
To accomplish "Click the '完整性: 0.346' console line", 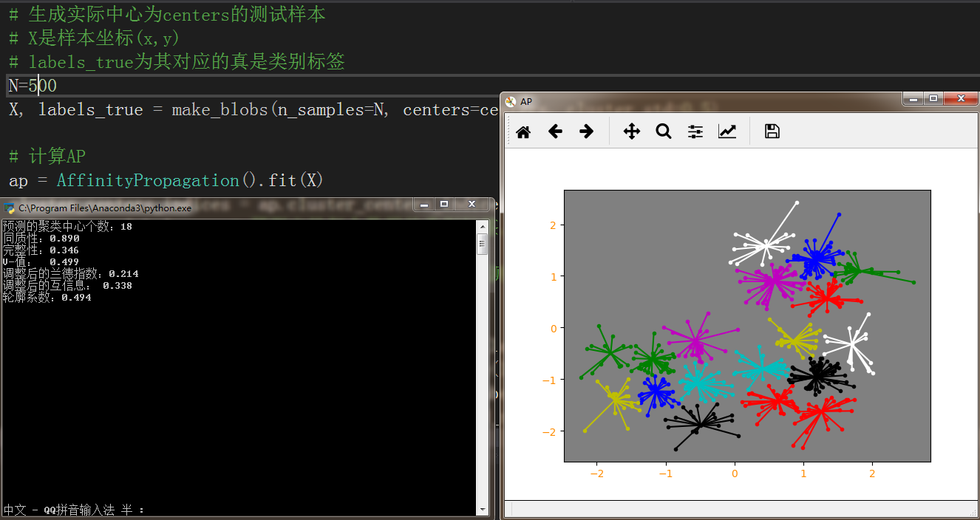I will [41, 250].
